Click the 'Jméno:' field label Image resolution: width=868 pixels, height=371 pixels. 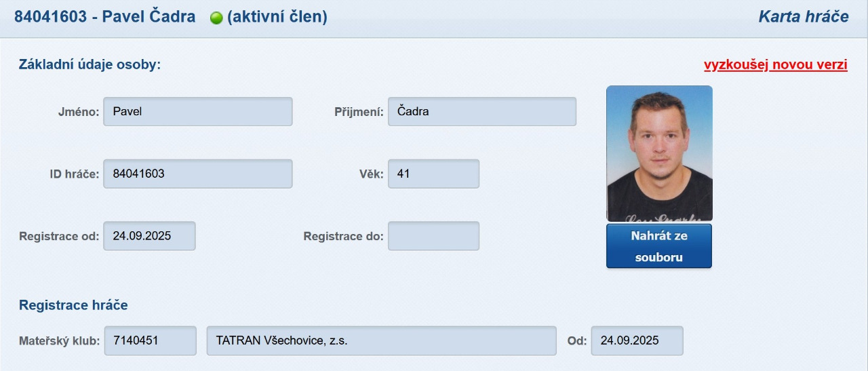[x=79, y=112]
